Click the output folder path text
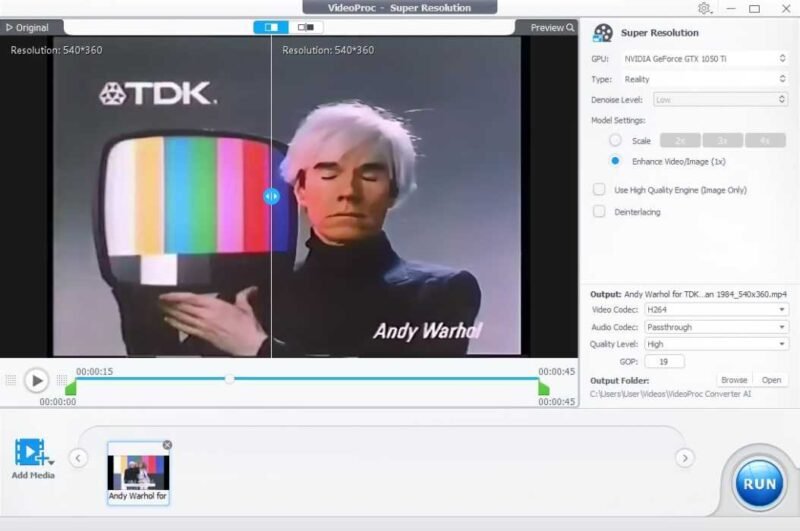The image size is (800, 531). click(670, 394)
